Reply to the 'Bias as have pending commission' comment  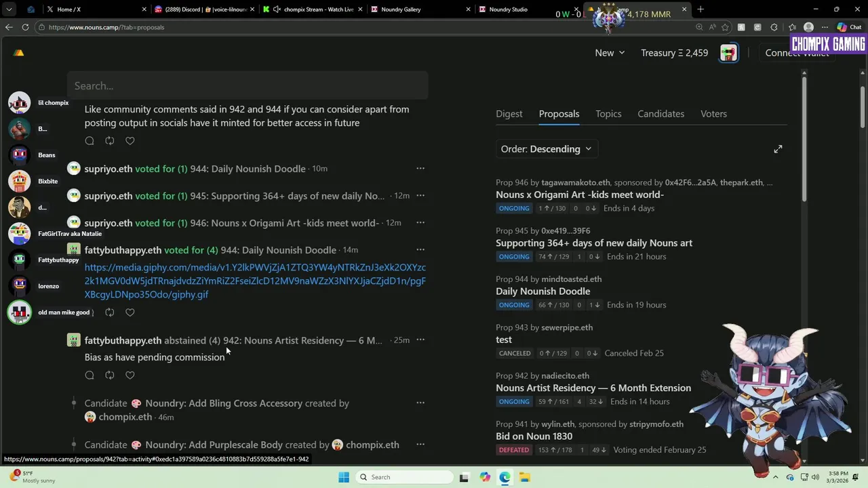pos(90,375)
